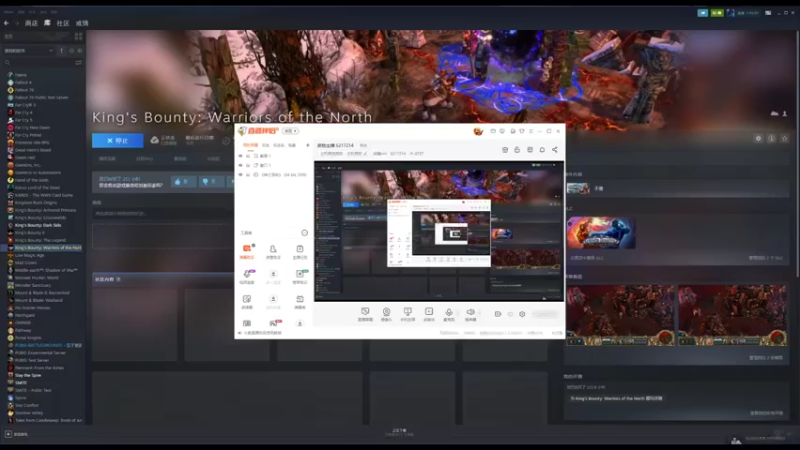The width and height of the screenshot is (800, 450).
Task: Open the 商店 store tab in Steam
Action: click(x=31, y=23)
